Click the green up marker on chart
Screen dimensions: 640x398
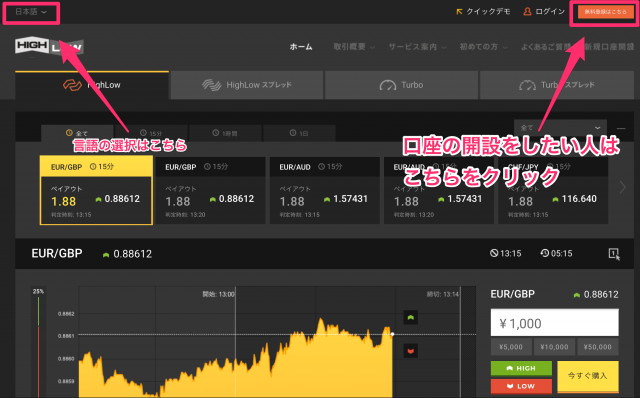(411, 317)
